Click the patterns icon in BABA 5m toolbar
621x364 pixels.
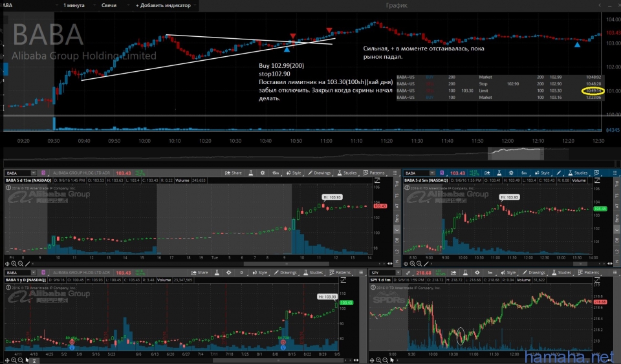596,173
